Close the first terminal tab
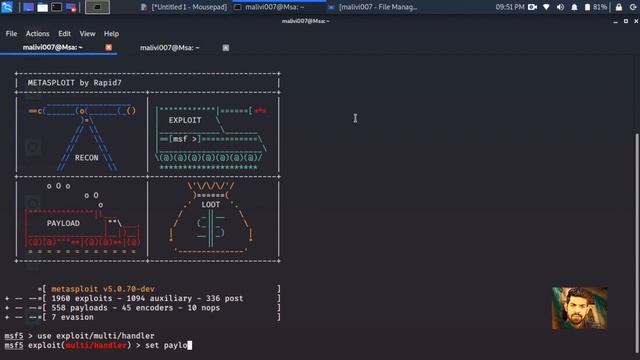Viewport: 640px width, 360px height. (x=109, y=47)
